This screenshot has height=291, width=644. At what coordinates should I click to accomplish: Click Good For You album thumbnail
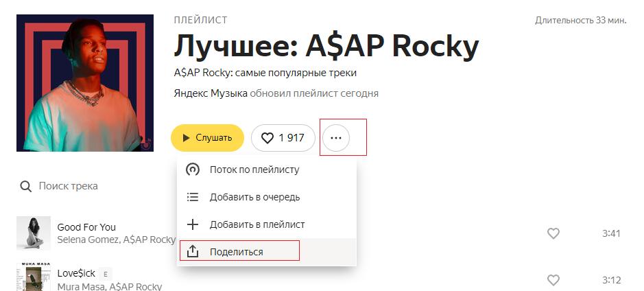34,233
